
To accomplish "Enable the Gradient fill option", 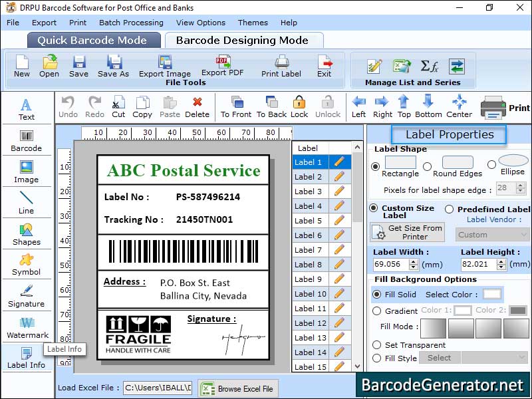I will pos(377,311).
